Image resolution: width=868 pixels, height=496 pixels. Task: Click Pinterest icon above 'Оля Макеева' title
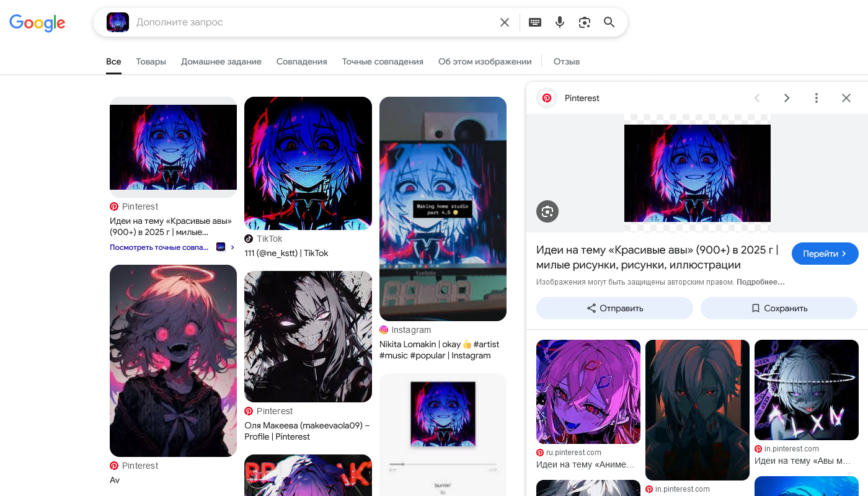tap(249, 411)
